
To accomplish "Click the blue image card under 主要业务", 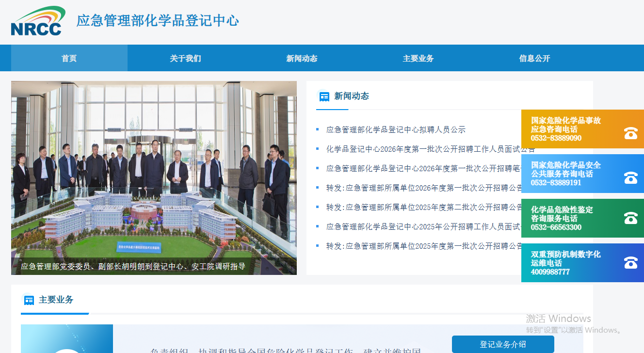I will pyautogui.click(x=67, y=338).
